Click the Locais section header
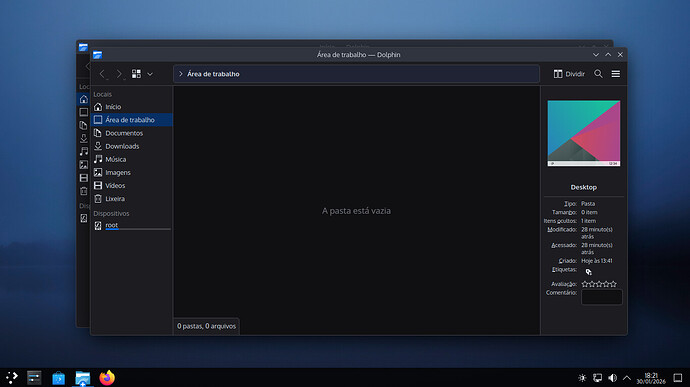 (103, 94)
